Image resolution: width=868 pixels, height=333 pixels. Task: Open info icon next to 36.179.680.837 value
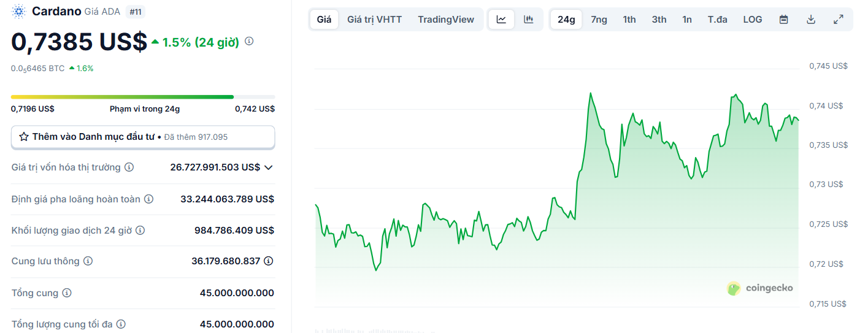click(269, 261)
